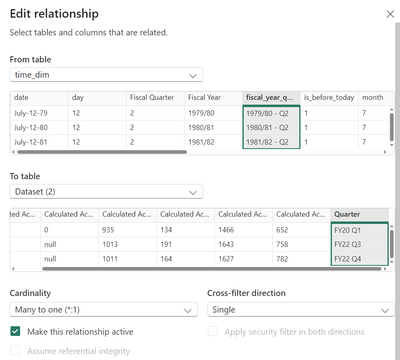This screenshot has width=400, height=360.
Task: Click the cell with value 782
Action: click(x=301, y=259)
